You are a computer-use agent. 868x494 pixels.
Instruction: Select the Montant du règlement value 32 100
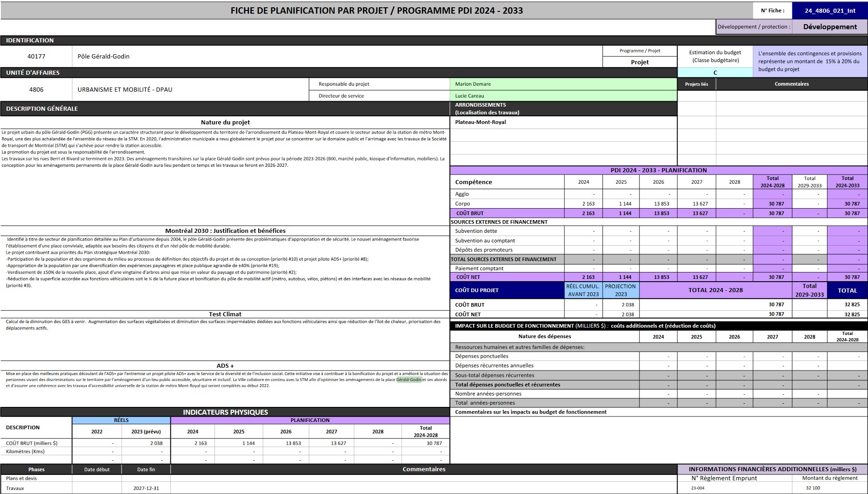pyautogui.click(x=813, y=488)
